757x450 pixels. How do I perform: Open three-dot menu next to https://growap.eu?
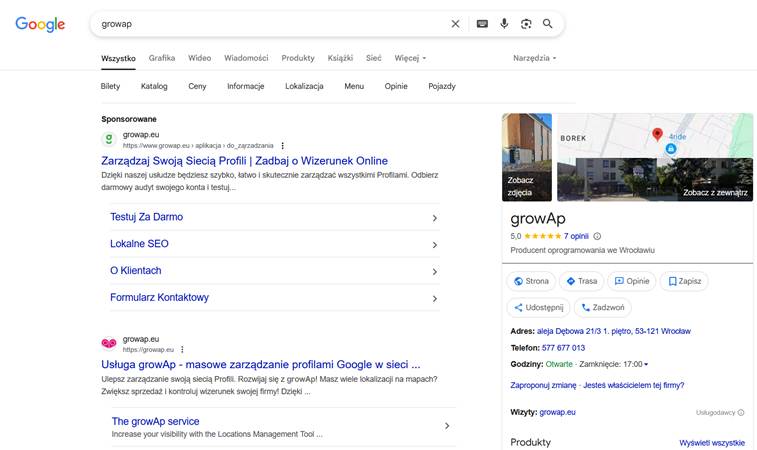click(x=182, y=350)
